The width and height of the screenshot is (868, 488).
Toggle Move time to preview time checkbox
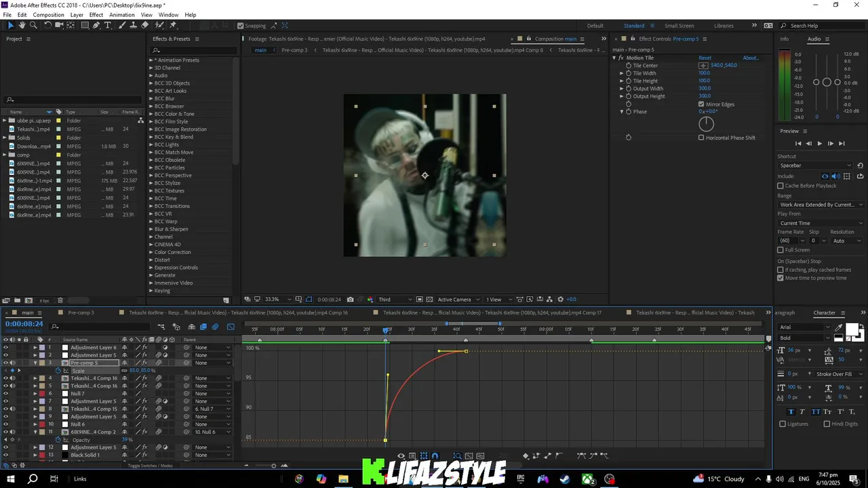pyautogui.click(x=781, y=278)
